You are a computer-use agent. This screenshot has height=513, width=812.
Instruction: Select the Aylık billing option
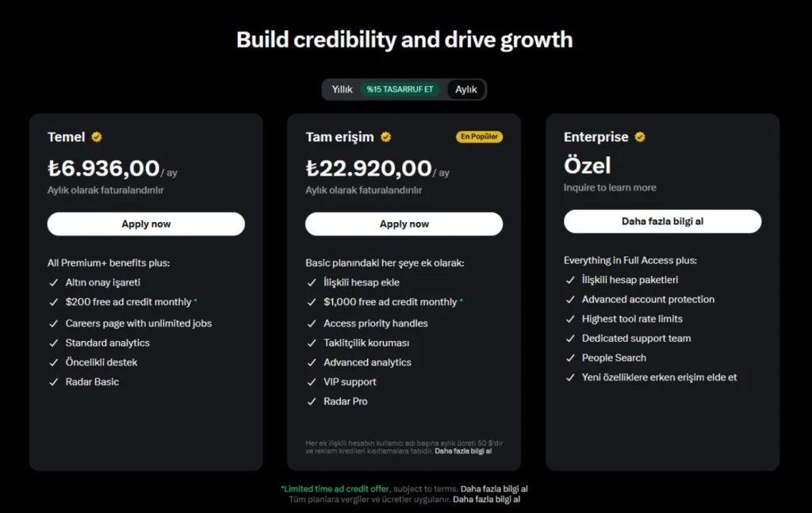pos(466,90)
